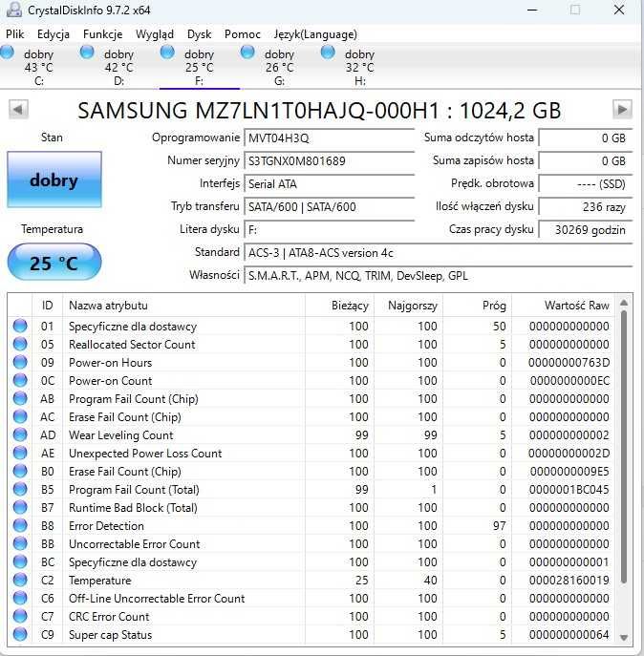Click status orb for row ID BC
The image size is (644, 656).
click(x=20, y=561)
